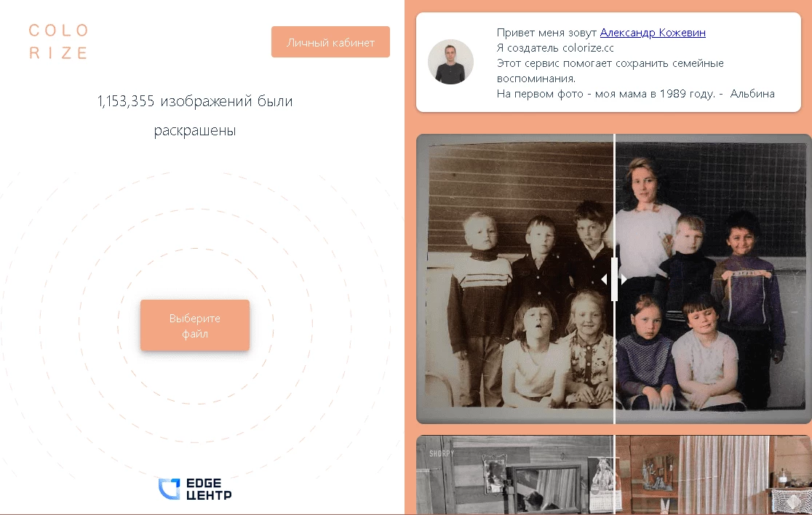Open Личный кабинет
This screenshot has width=812, height=515.
(330, 42)
